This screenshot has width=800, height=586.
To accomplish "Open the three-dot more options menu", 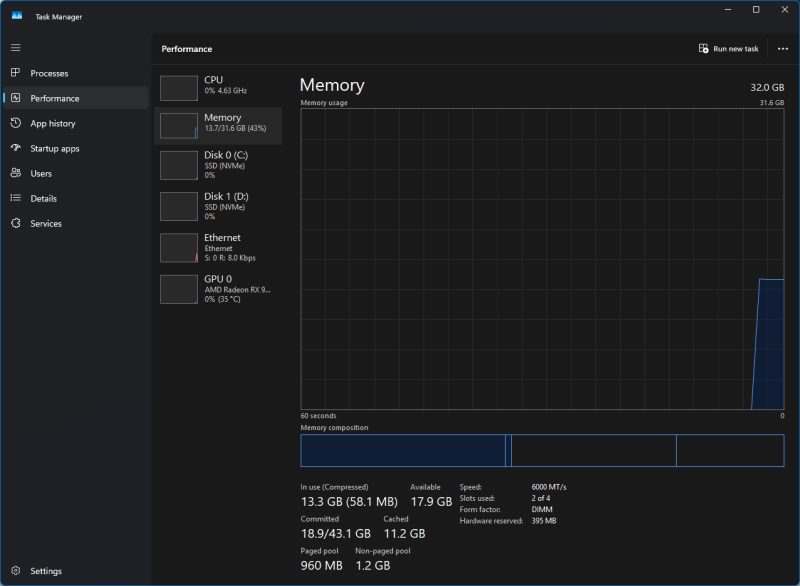I will [x=783, y=48].
